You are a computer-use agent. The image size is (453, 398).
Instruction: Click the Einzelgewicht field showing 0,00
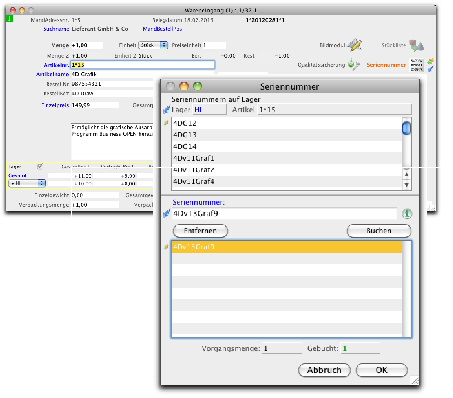95,195
